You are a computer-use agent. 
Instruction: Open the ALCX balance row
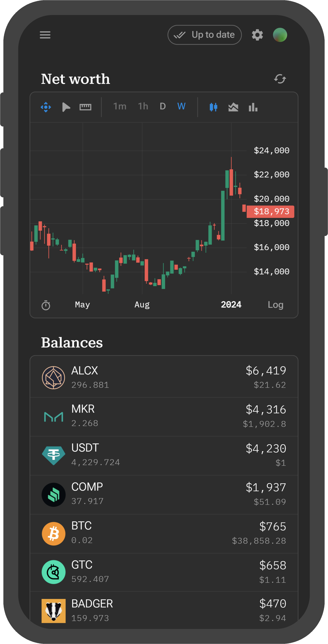pyautogui.click(x=164, y=377)
